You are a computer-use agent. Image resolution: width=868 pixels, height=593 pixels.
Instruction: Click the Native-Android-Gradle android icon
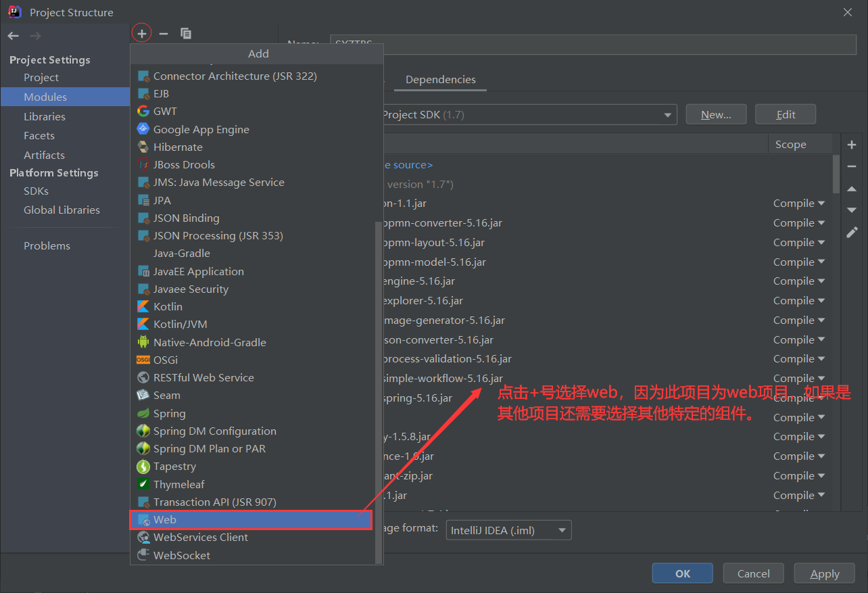click(x=143, y=342)
